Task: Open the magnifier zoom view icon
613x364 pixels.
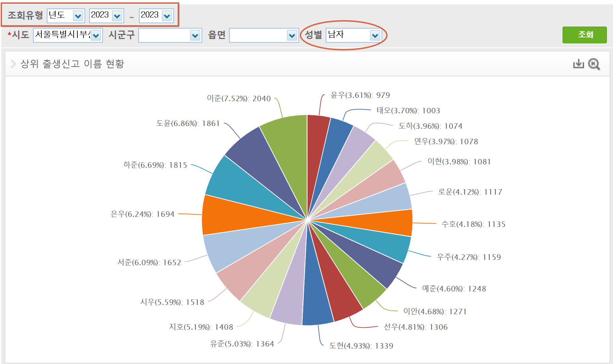Action: [594, 64]
